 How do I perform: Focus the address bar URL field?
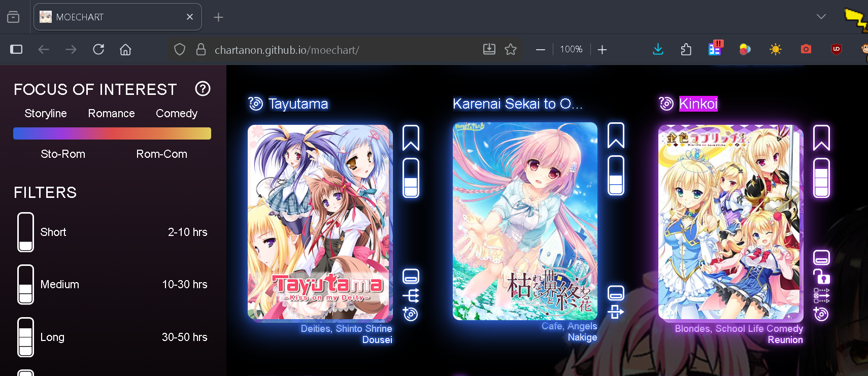(345, 49)
